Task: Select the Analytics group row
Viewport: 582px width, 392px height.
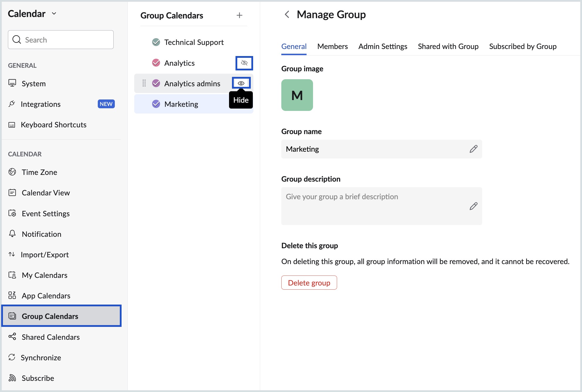Action: pos(194,63)
